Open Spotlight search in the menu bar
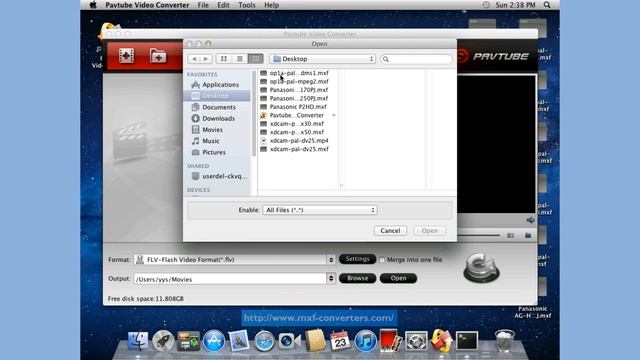 click(x=547, y=5)
